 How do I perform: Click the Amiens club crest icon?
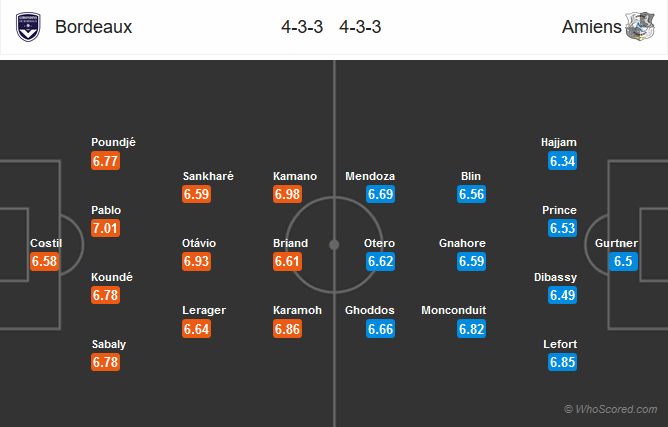pos(640,26)
